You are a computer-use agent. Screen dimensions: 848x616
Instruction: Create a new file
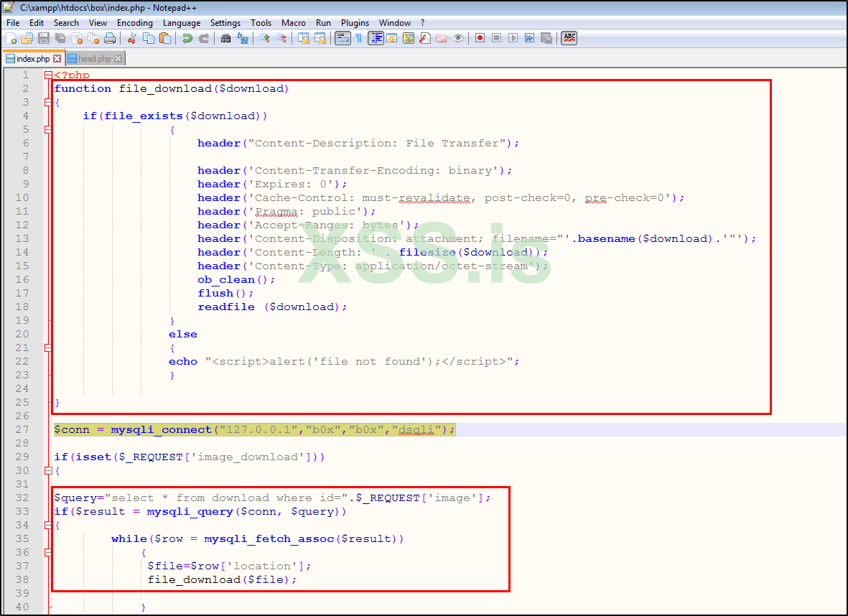pos(12,37)
